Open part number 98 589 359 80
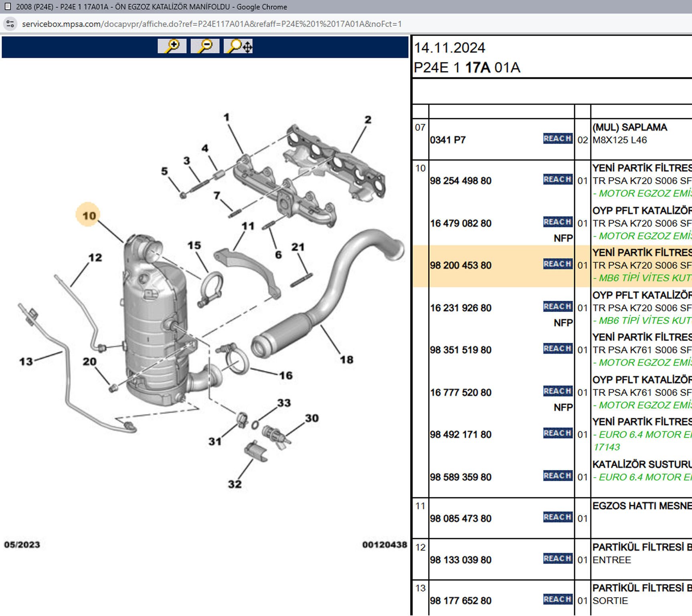 click(x=460, y=477)
